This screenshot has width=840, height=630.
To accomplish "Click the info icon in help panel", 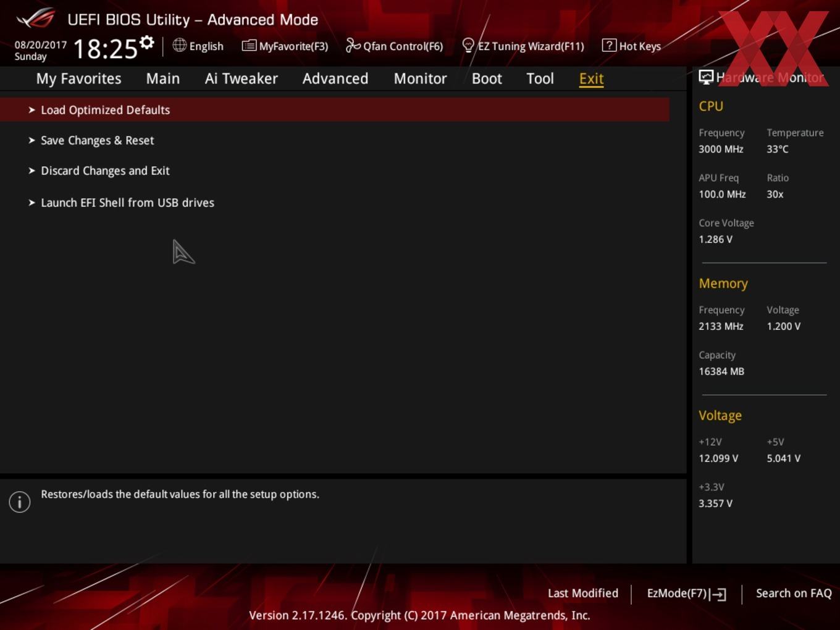I will coord(20,502).
